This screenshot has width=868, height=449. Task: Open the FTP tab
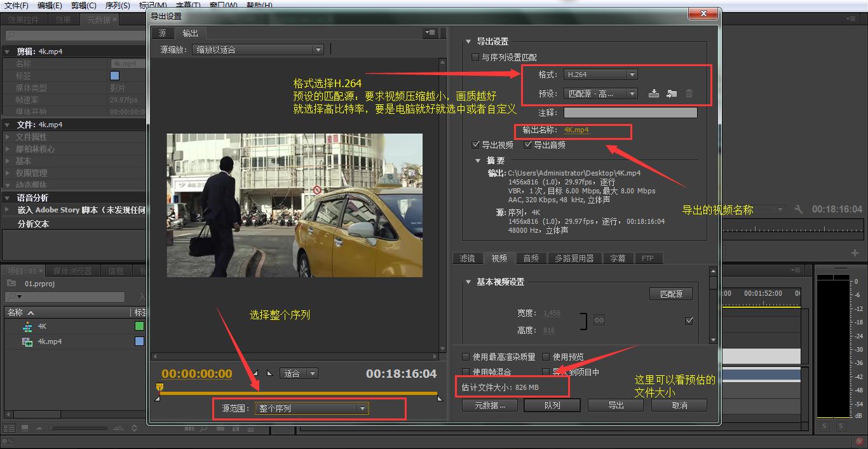648,258
